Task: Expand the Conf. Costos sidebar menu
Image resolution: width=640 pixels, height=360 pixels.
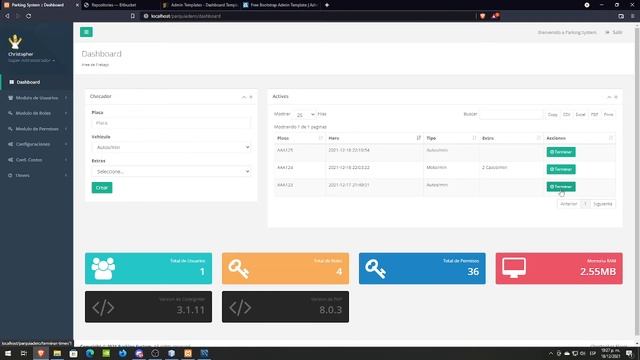Action: [37, 160]
